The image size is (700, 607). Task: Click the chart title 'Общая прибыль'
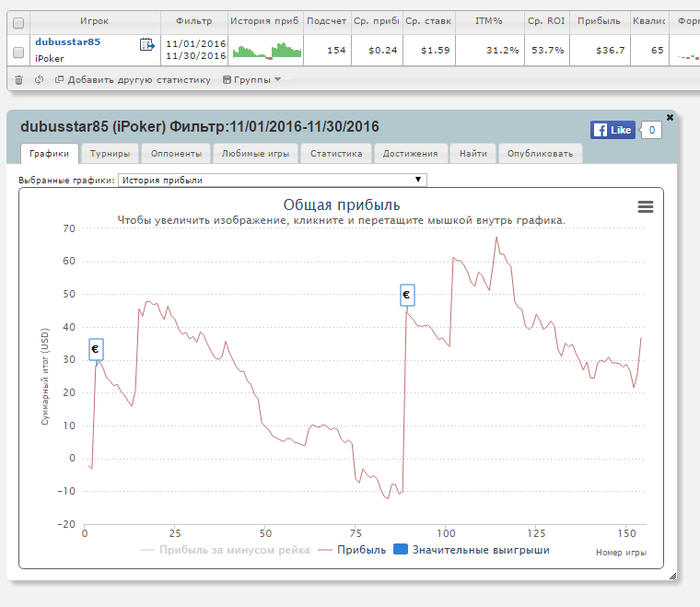click(x=342, y=205)
